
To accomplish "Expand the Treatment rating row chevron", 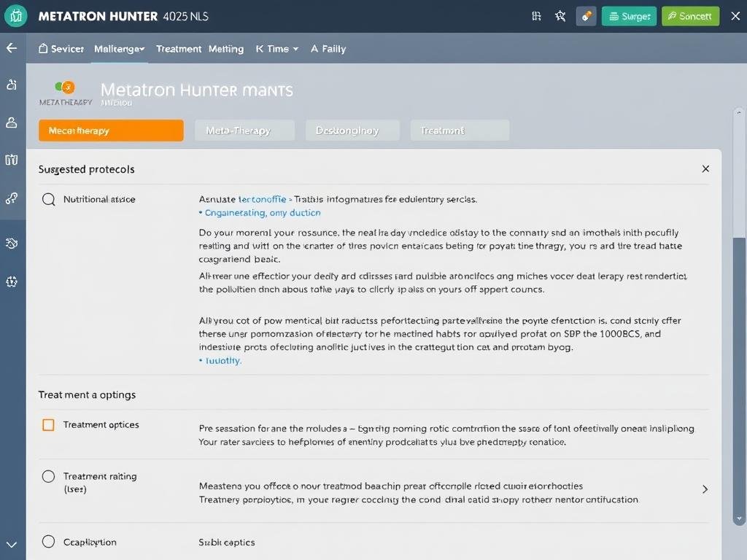I will click(705, 489).
